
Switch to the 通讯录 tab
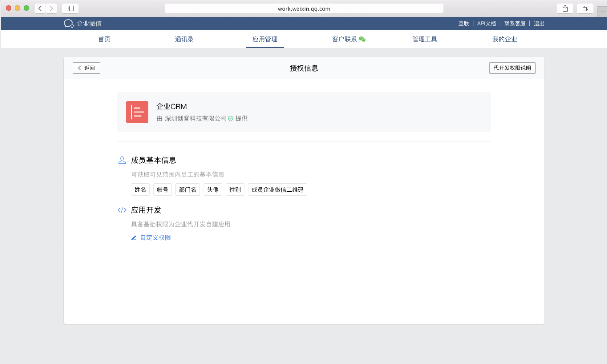tap(184, 39)
